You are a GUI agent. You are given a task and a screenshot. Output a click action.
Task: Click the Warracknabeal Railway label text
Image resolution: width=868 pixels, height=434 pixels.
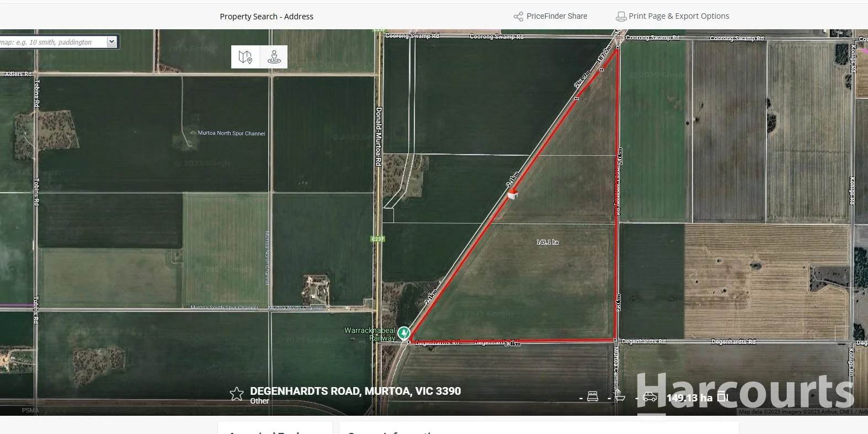[x=370, y=334]
